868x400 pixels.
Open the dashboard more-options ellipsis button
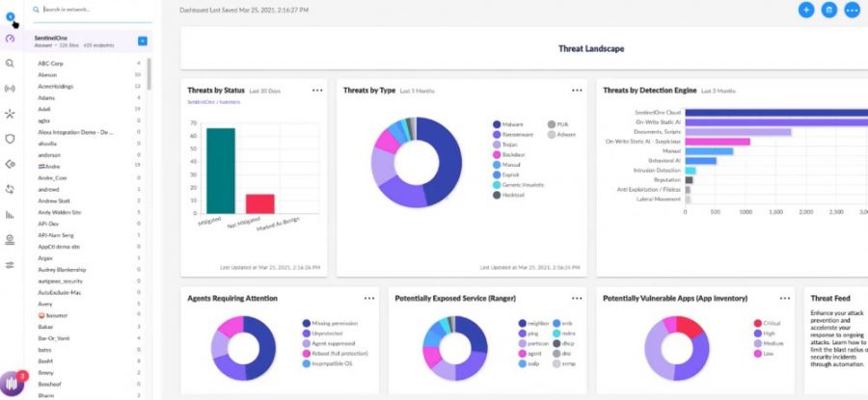pos(852,10)
